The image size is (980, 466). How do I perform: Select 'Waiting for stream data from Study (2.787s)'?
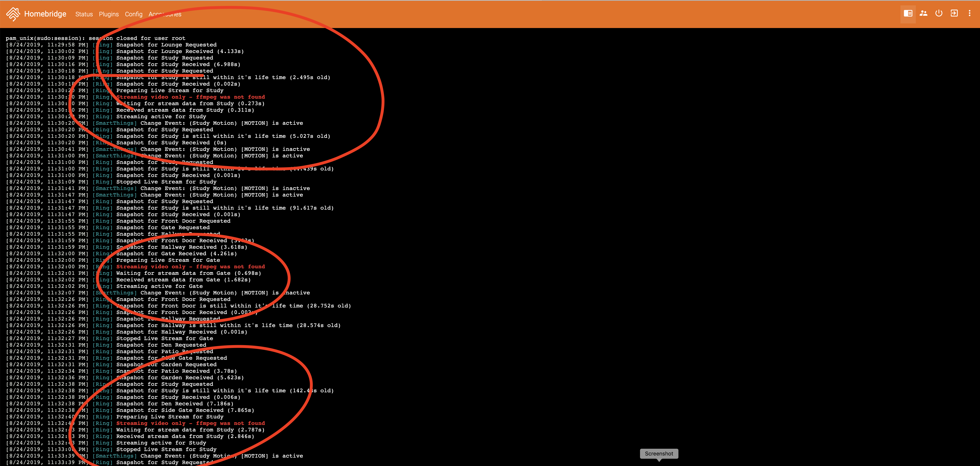click(135, 430)
